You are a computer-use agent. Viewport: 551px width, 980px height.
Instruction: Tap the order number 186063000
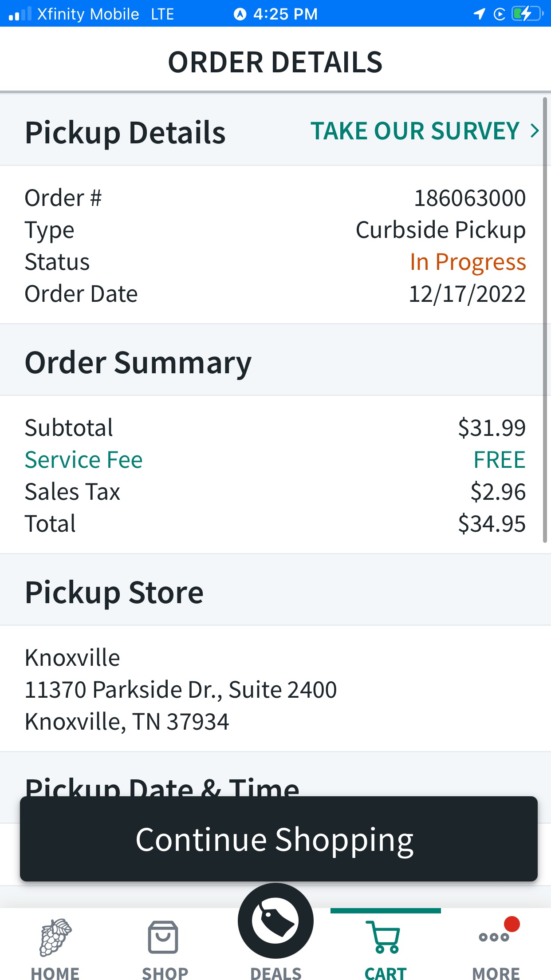[x=469, y=198]
